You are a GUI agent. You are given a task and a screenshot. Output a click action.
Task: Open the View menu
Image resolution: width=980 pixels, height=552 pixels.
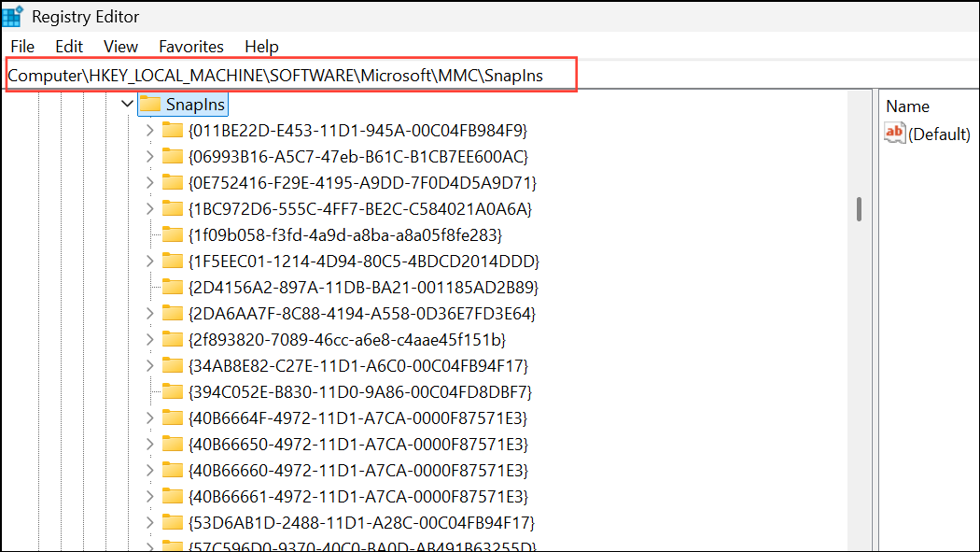coord(120,47)
